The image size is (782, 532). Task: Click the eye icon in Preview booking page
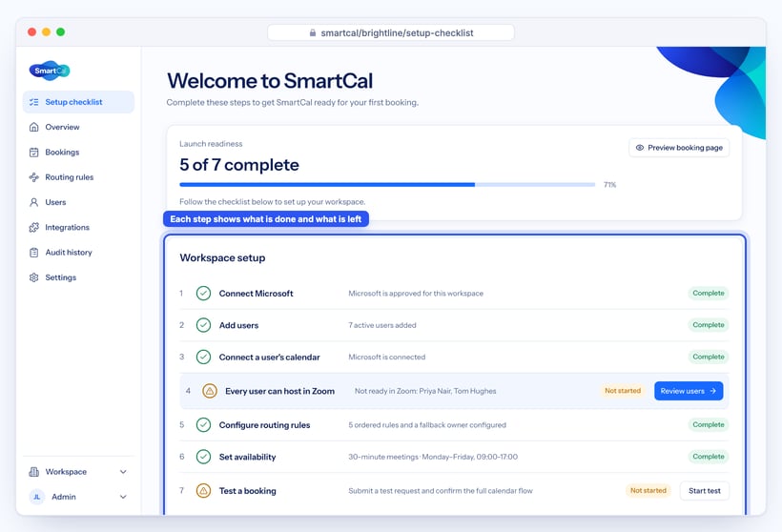pyautogui.click(x=640, y=148)
